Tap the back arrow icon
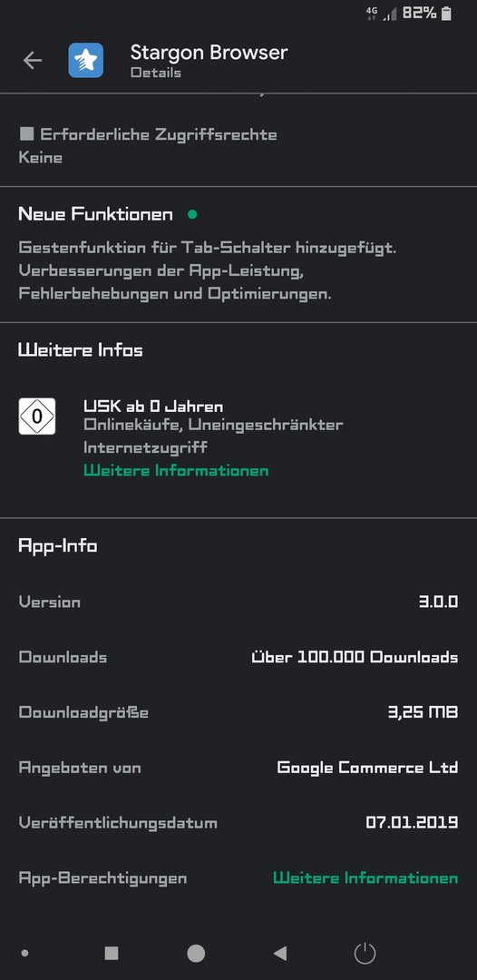The height and width of the screenshot is (980, 477). (33, 61)
